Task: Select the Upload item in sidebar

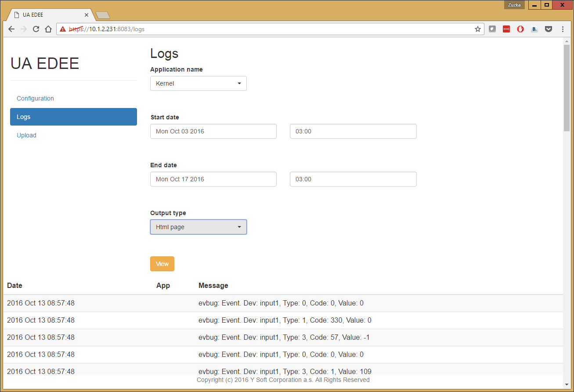Action: pos(26,135)
